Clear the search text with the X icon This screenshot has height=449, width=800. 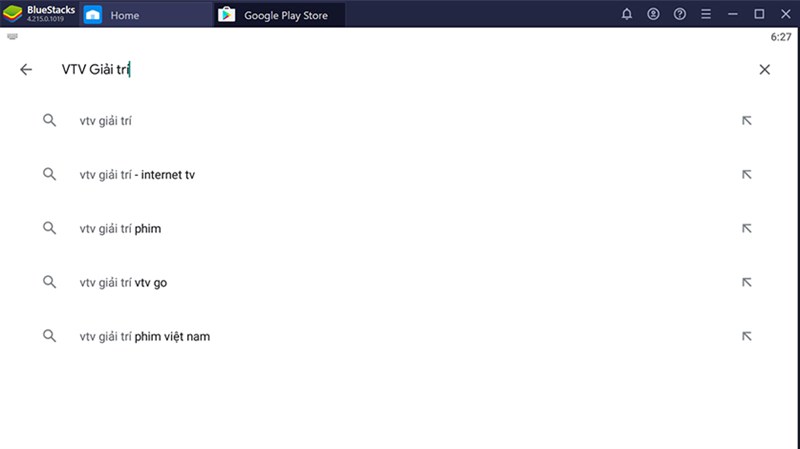coord(764,69)
